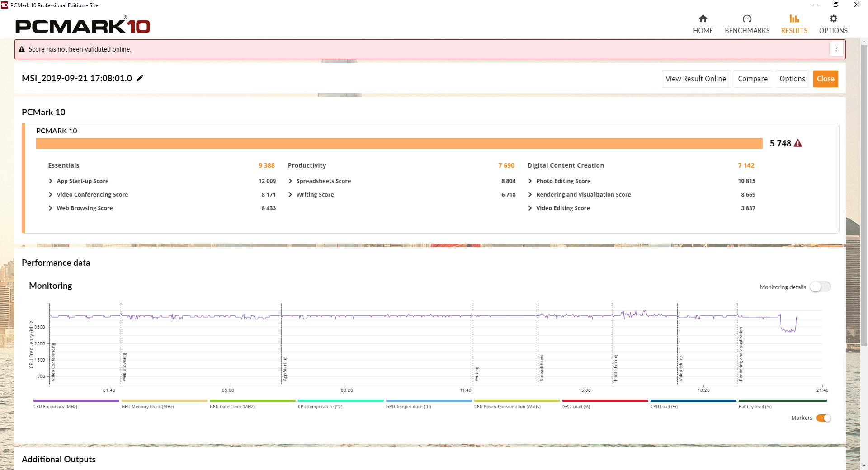This screenshot has height=470, width=868.
Task: Click the scrollbar down arrow
Action: [x=864, y=465]
